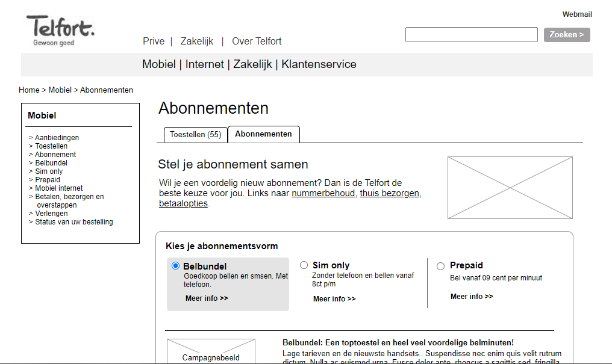
Task: Open Klantenservice in the main menu bar
Action: click(319, 64)
